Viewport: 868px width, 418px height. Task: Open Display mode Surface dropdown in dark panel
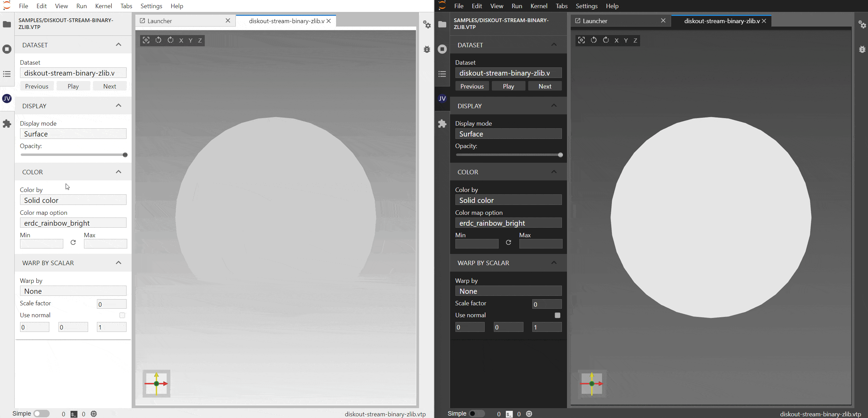point(508,134)
